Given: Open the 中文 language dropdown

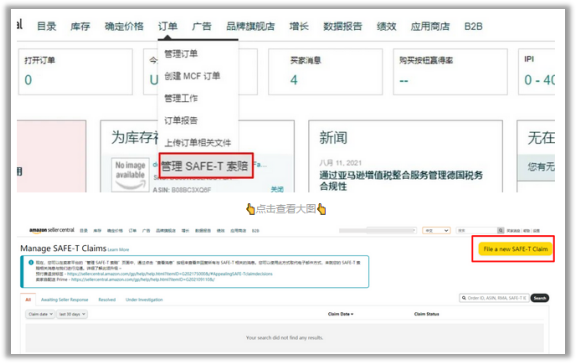Looking at the screenshot, I should tap(436, 230).
